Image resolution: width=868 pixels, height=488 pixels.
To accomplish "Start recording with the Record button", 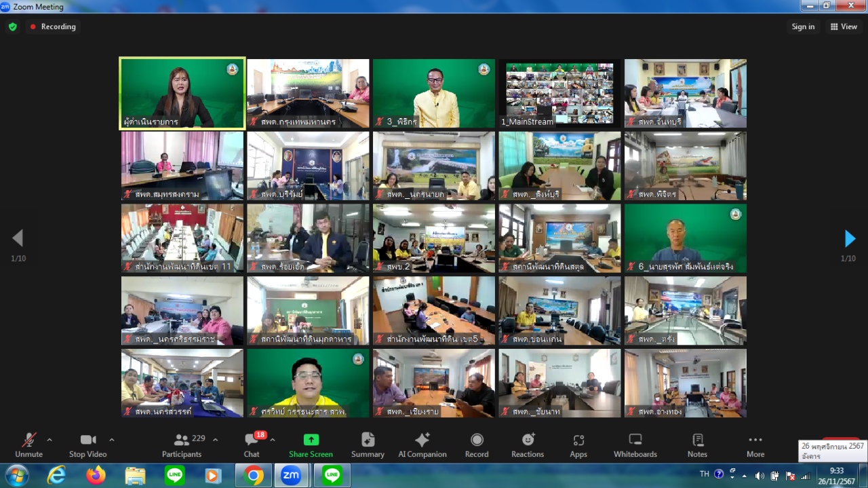I will point(477,445).
